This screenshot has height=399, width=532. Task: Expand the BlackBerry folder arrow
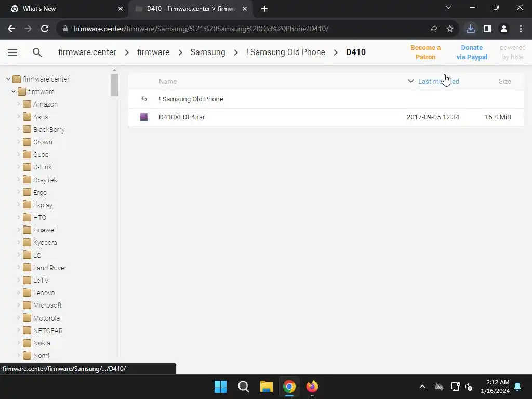coord(19,129)
